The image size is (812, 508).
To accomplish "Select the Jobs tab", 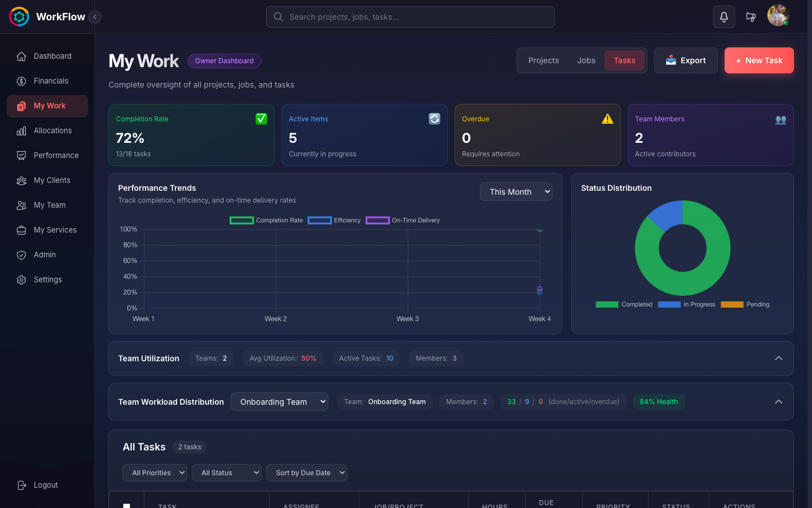I will click(586, 60).
